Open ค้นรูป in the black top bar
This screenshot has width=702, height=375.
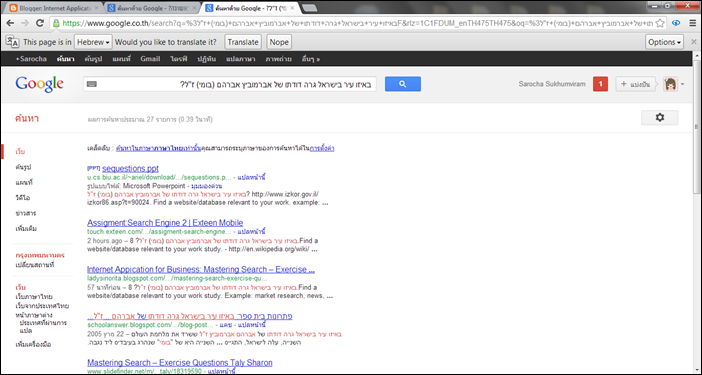pyautogui.click(x=93, y=59)
